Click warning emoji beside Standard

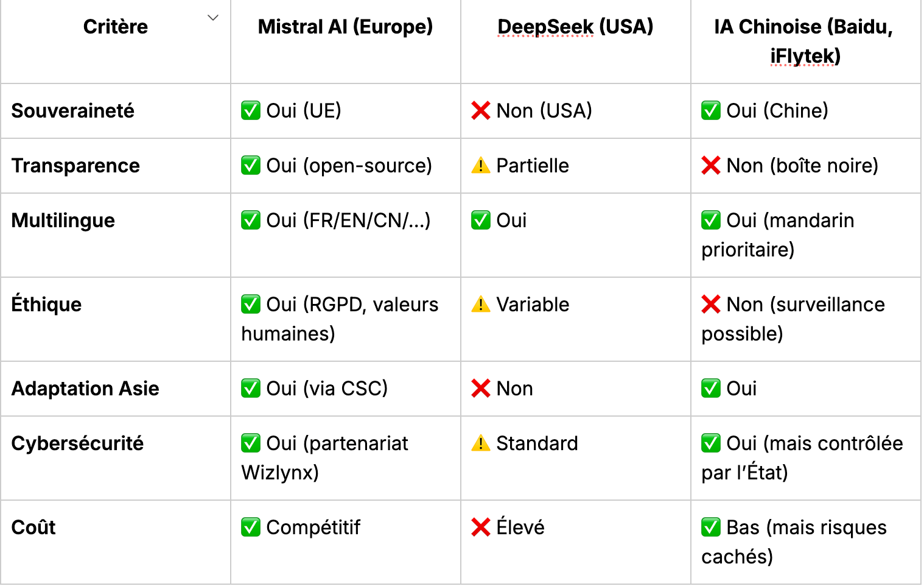coord(481,443)
